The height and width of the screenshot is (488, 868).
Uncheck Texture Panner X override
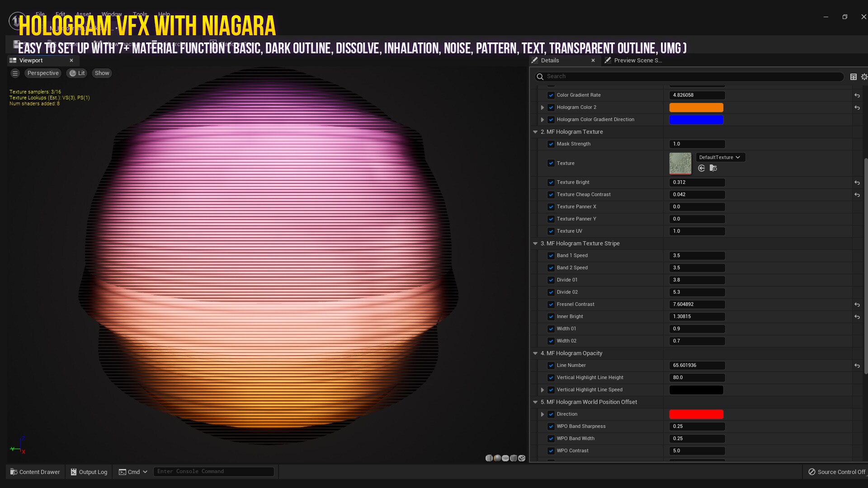[x=551, y=207]
